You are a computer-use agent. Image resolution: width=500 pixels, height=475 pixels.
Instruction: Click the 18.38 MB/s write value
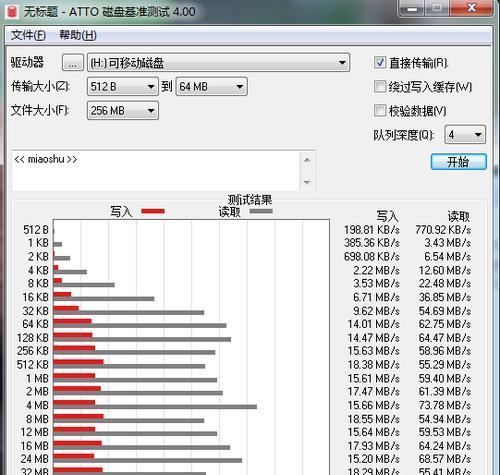pyautogui.click(x=374, y=365)
